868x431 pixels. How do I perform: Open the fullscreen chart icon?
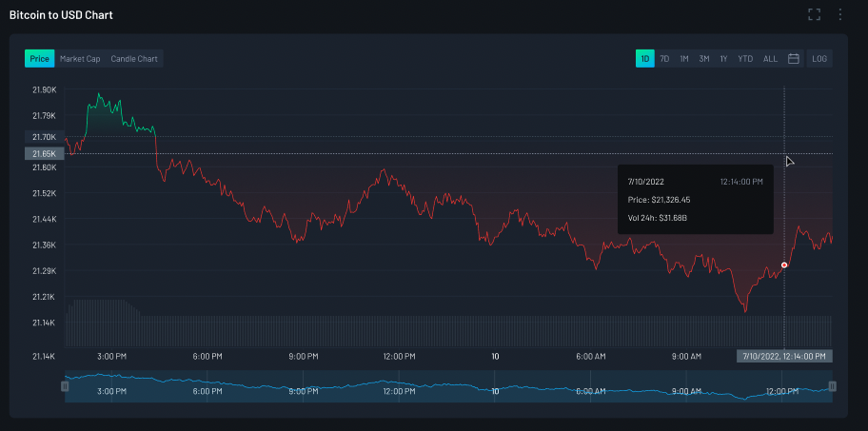pyautogui.click(x=814, y=14)
